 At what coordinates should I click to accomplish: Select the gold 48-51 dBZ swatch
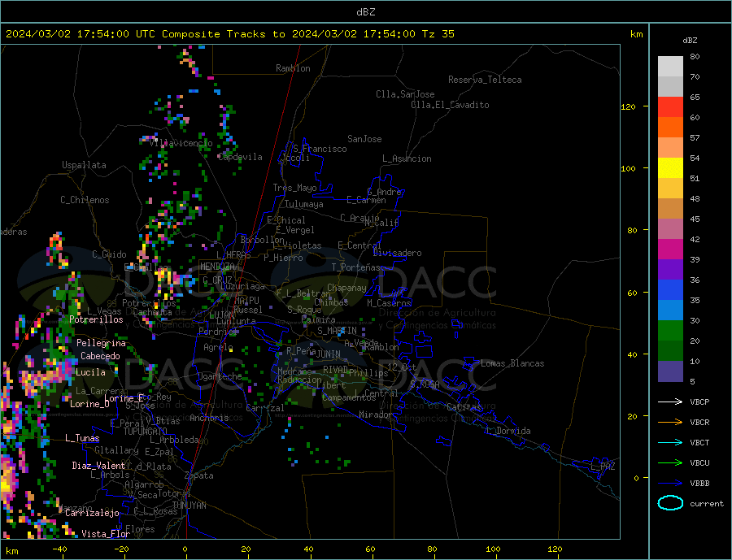point(670,188)
